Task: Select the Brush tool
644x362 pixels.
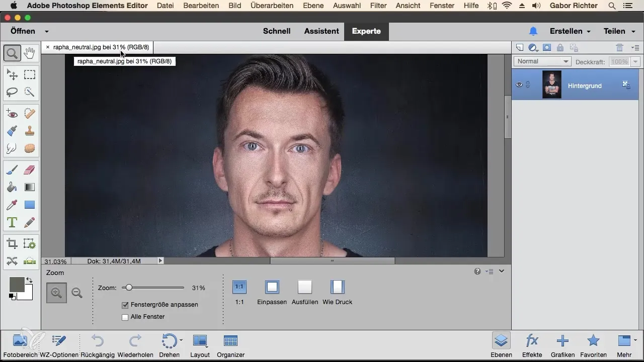Action: coord(12,170)
